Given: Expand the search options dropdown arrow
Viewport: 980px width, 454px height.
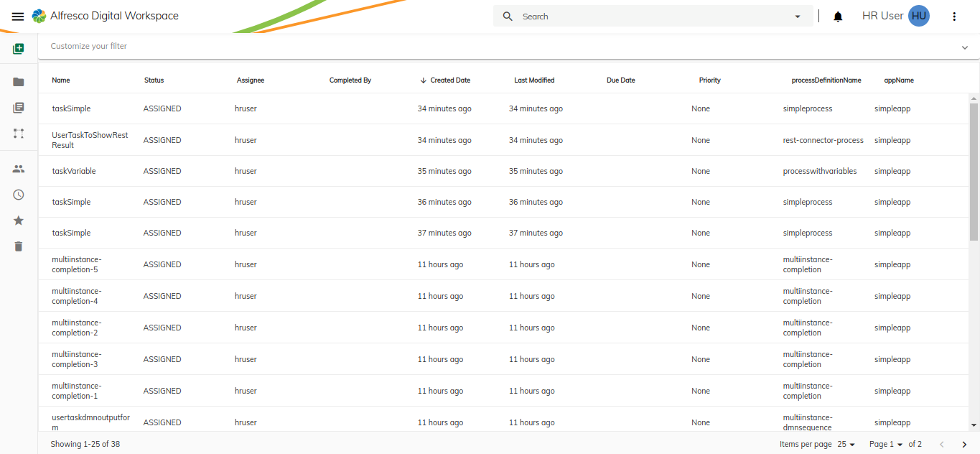Looking at the screenshot, I should [x=798, y=17].
